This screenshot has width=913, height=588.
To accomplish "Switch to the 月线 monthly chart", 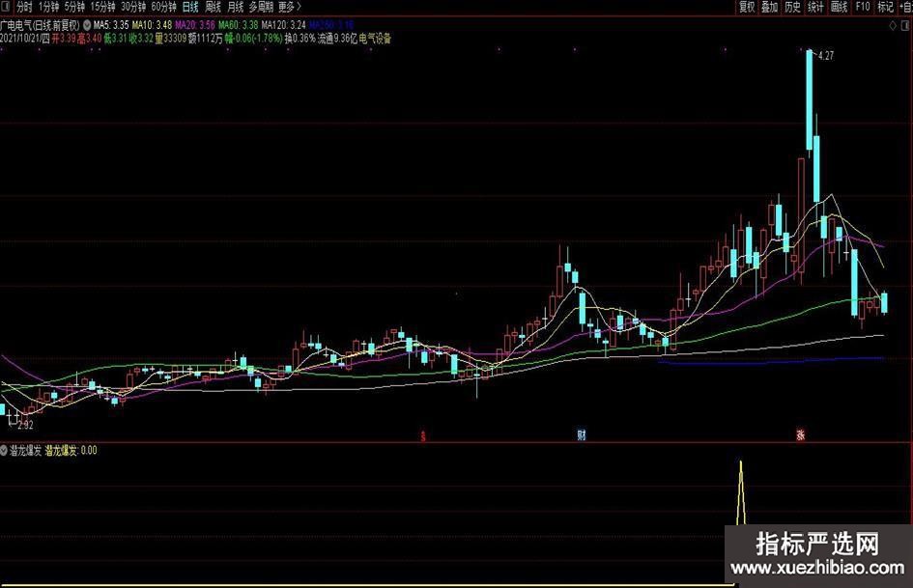I will 235,7.
